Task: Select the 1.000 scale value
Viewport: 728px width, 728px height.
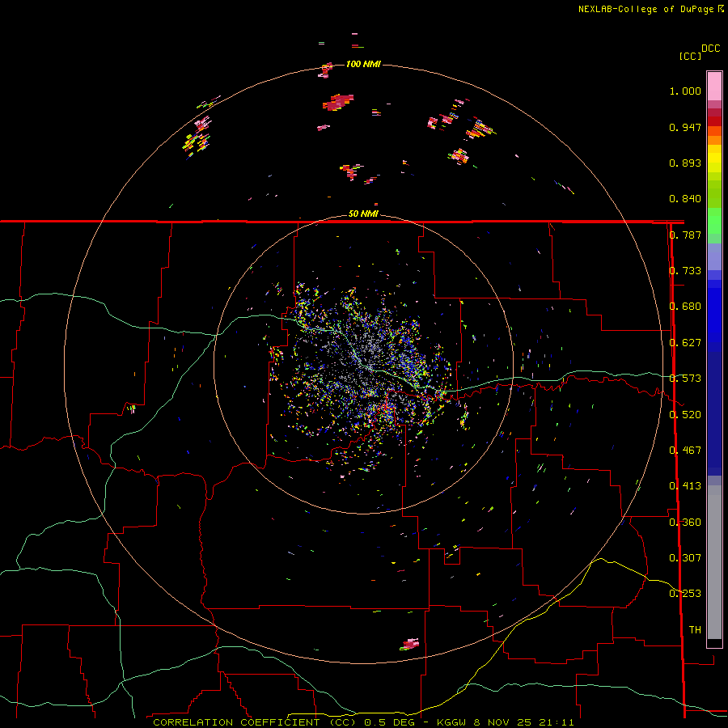Action: tap(685, 91)
